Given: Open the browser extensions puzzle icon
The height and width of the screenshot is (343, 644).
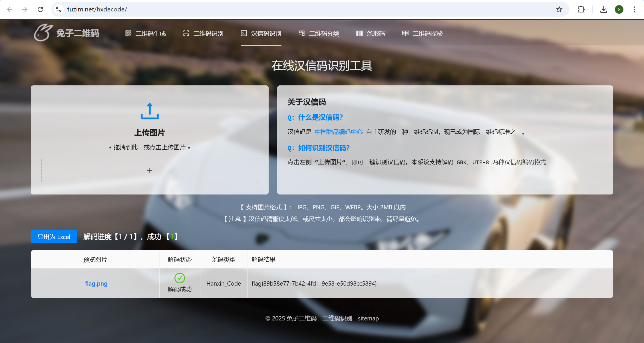Looking at the screenshot, I should [x=581, y=9].
